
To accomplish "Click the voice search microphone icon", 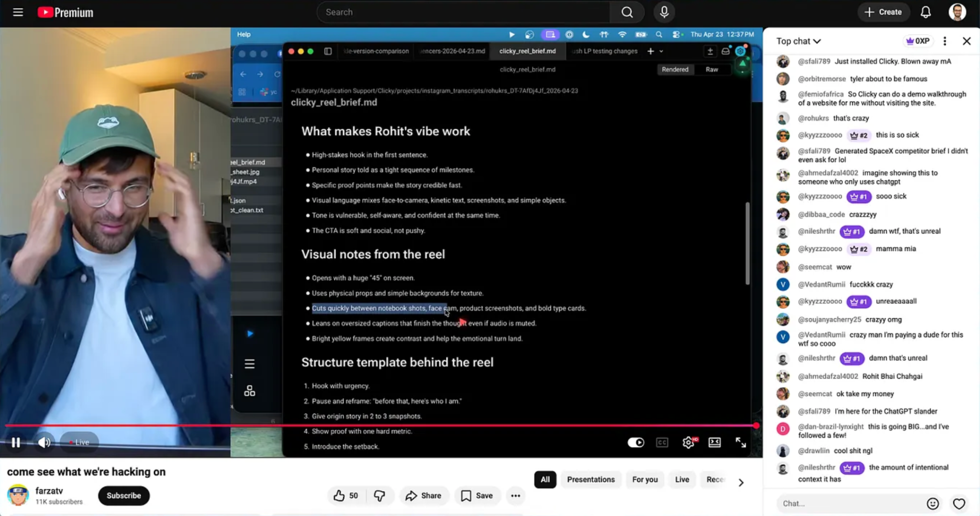I will point(664,12).
